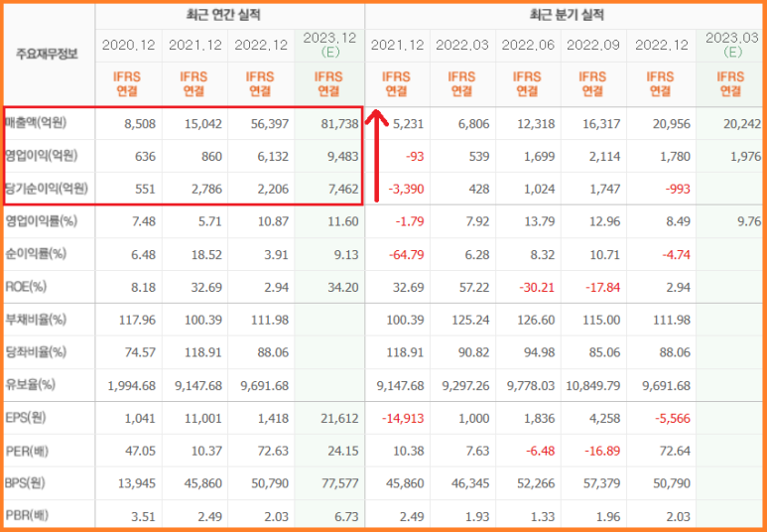The width and height of the screenshot is (767, 532).
Task: Click PER value 47.05
Action: [142, 451]
